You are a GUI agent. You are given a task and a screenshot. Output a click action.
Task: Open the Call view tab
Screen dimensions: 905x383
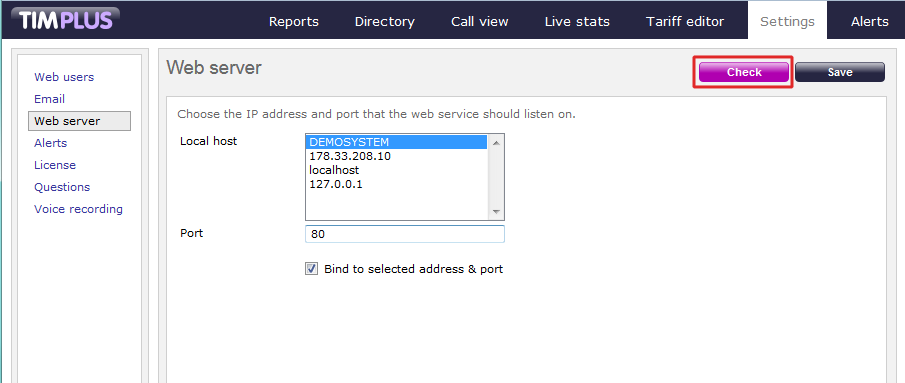(x=480, y=21)
